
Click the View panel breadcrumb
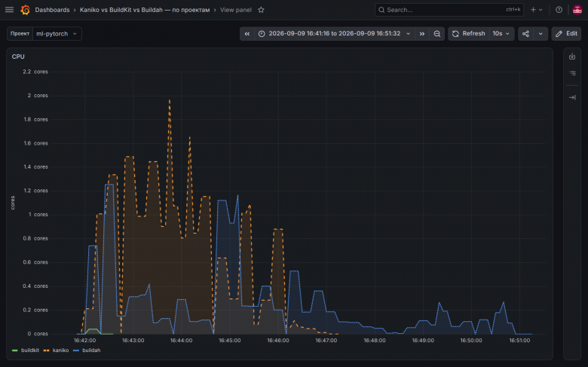click(235, 10)
